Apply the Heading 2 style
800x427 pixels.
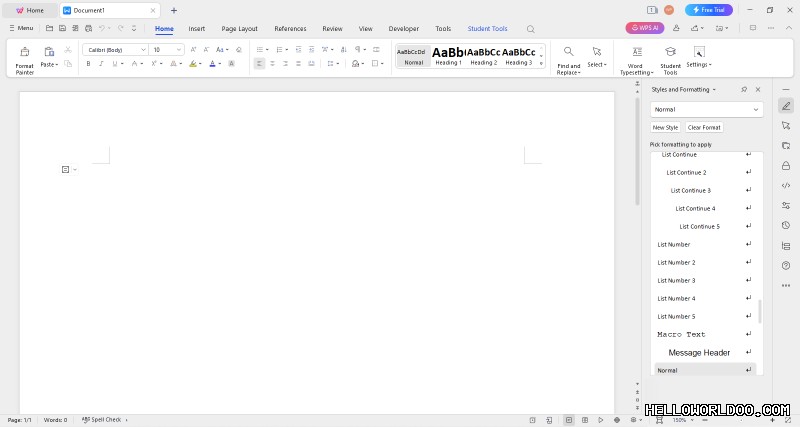pyautogui.click(x=484, y=56)
